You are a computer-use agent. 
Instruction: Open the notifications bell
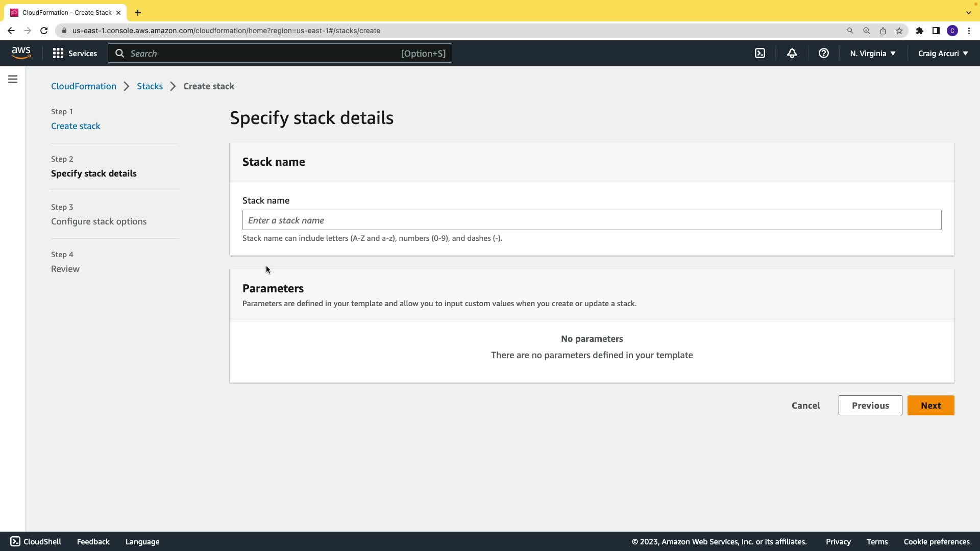coord(792,53)
